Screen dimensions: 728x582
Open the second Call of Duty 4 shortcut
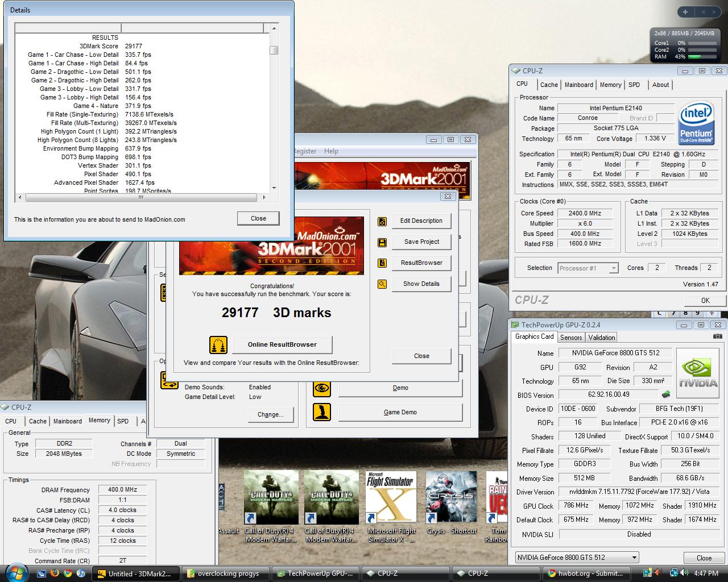(x=331, y=507)
